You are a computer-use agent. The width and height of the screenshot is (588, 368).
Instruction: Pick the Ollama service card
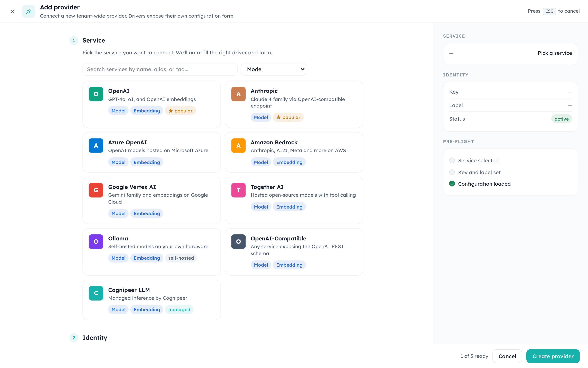coord(152,252)
